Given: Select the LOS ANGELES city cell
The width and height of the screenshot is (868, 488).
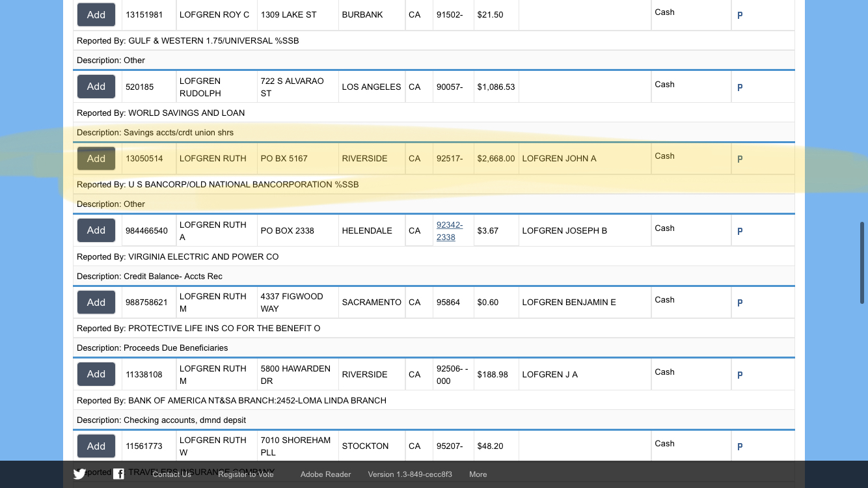Looking at the screenshot, I should [372, 87].
